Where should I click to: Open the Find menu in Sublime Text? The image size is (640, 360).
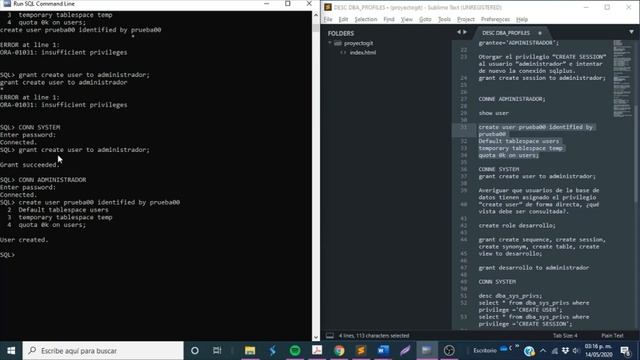tap(389, 19)
